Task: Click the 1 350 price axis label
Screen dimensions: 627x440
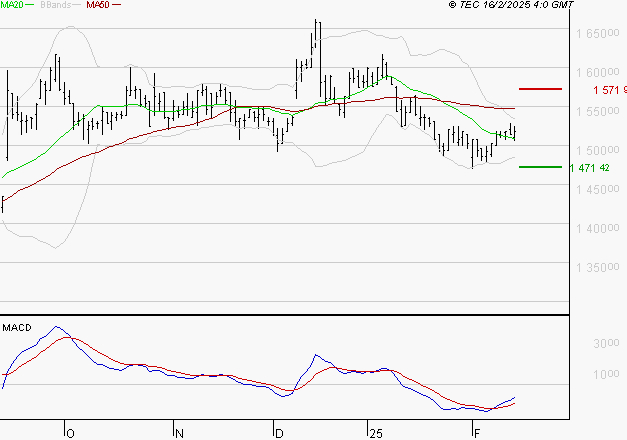Action: pyautogui.click(x=597, y=268)
